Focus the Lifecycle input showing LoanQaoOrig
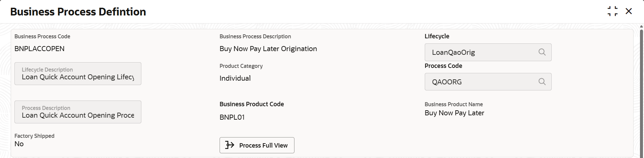 (480, 52)
